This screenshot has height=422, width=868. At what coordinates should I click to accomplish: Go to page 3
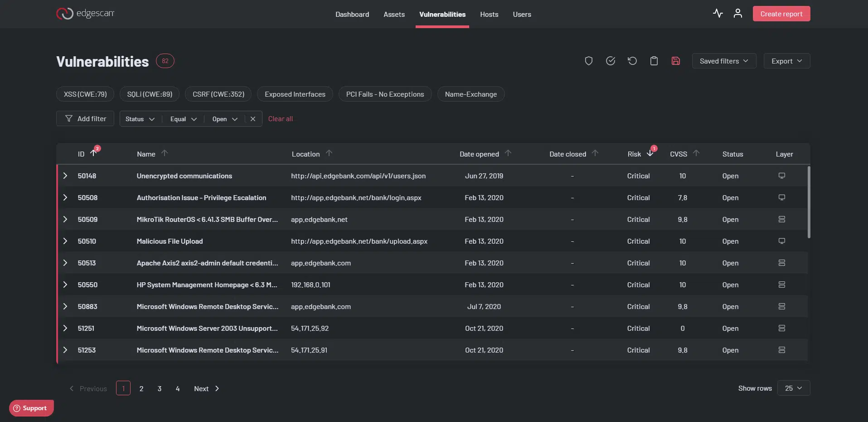coord(160,388)
